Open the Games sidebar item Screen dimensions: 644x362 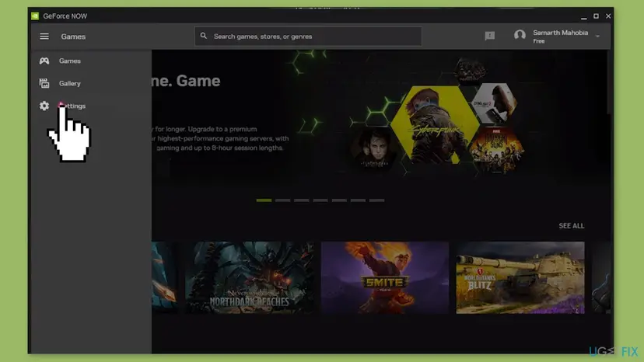[x=91, y=61]
